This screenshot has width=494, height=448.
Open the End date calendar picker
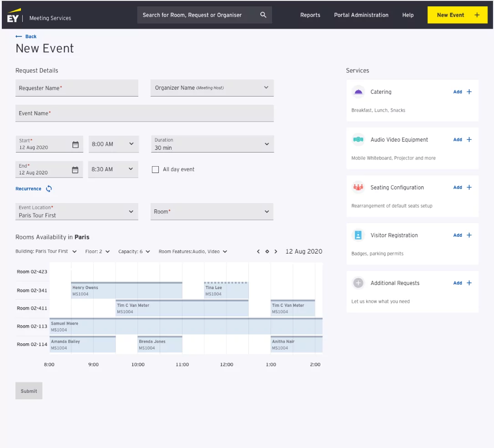(76, 170)
